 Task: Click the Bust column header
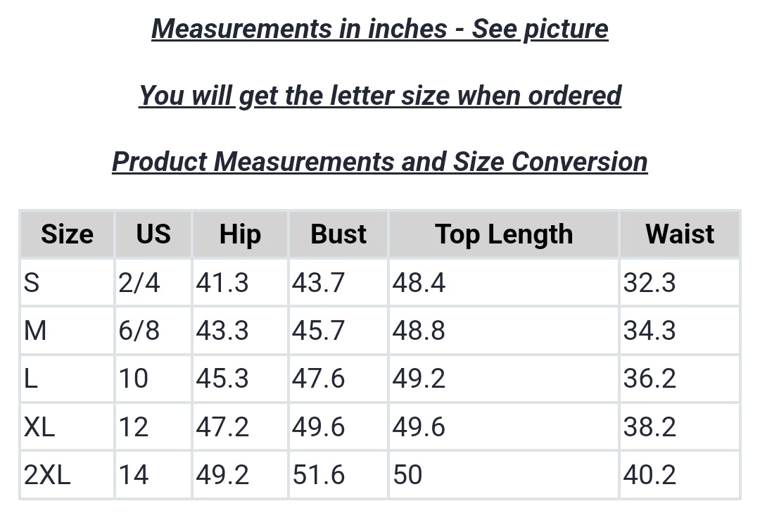338,234
